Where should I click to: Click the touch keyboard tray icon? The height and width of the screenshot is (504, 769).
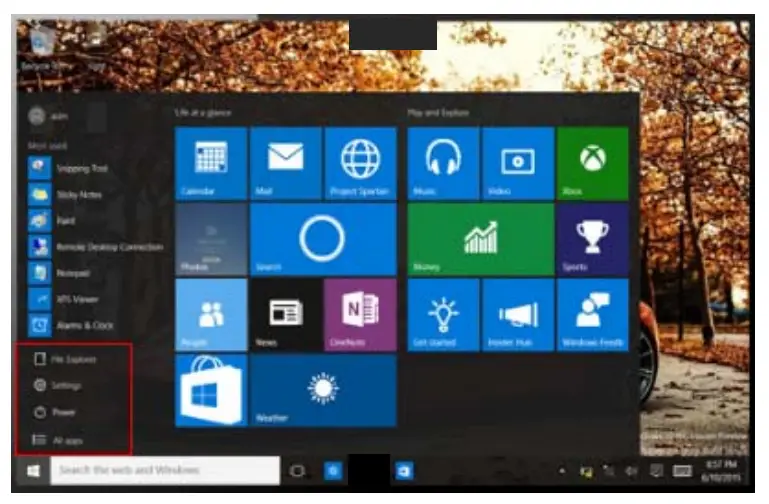[682, 471]
